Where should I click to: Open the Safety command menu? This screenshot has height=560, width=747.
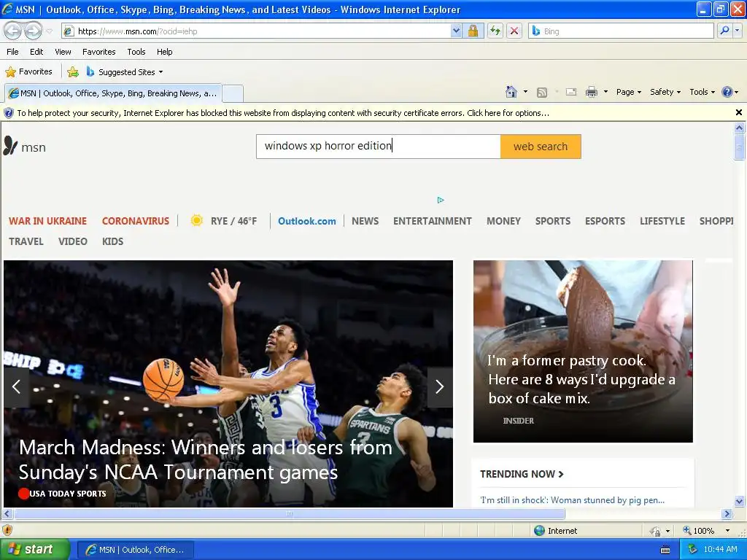click(665, 92)
